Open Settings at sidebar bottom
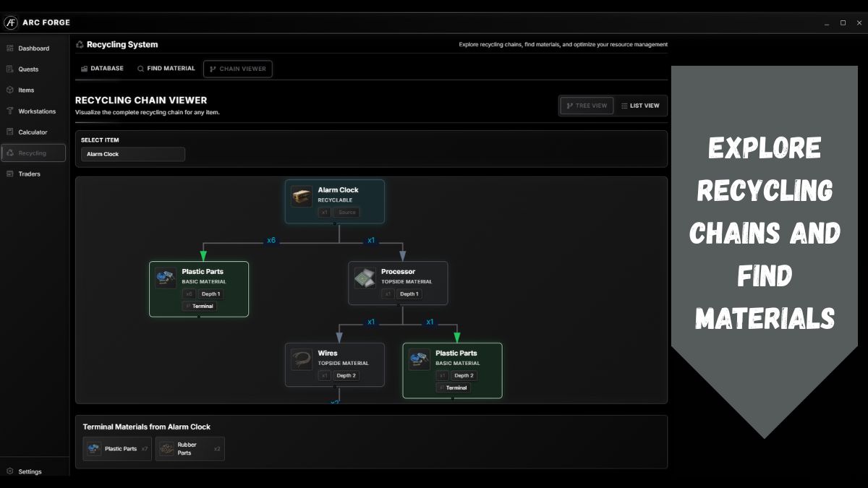The height and width of the screenshot is (488, 868). pyautogui.click(x=34, y=471)
